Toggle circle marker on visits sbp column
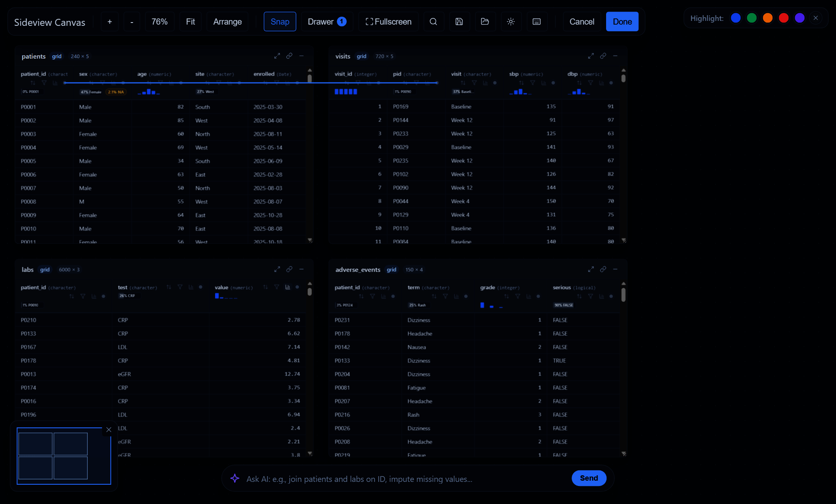Image resolution: width=836 pixels, height=504 pixels. pos(553,83)
